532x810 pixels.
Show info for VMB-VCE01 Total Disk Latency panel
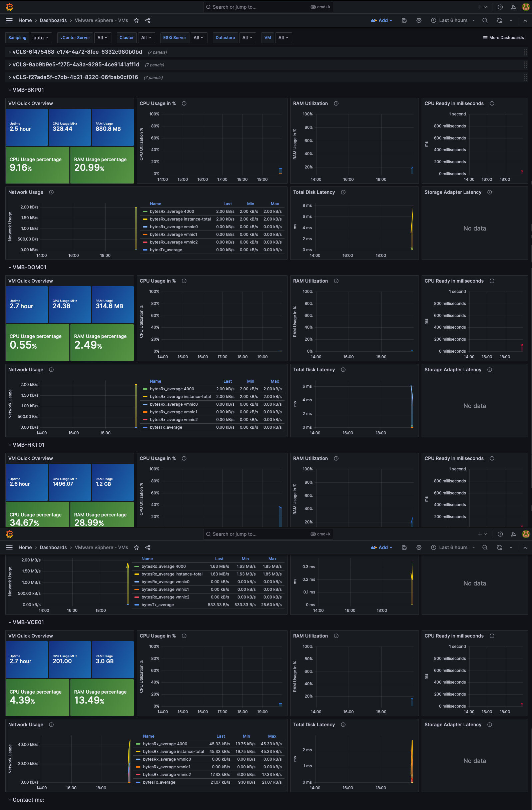point(343,725)
